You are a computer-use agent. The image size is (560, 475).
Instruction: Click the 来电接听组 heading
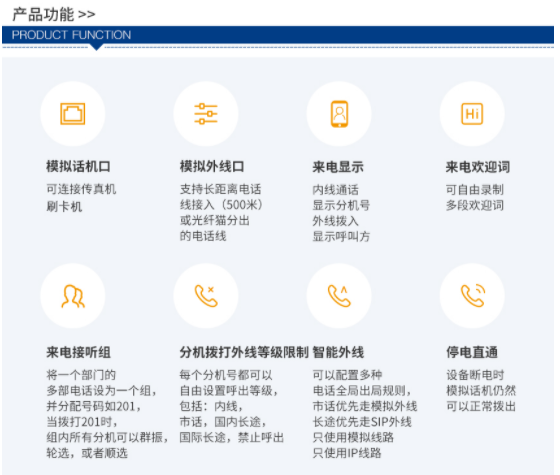point(78,352)
